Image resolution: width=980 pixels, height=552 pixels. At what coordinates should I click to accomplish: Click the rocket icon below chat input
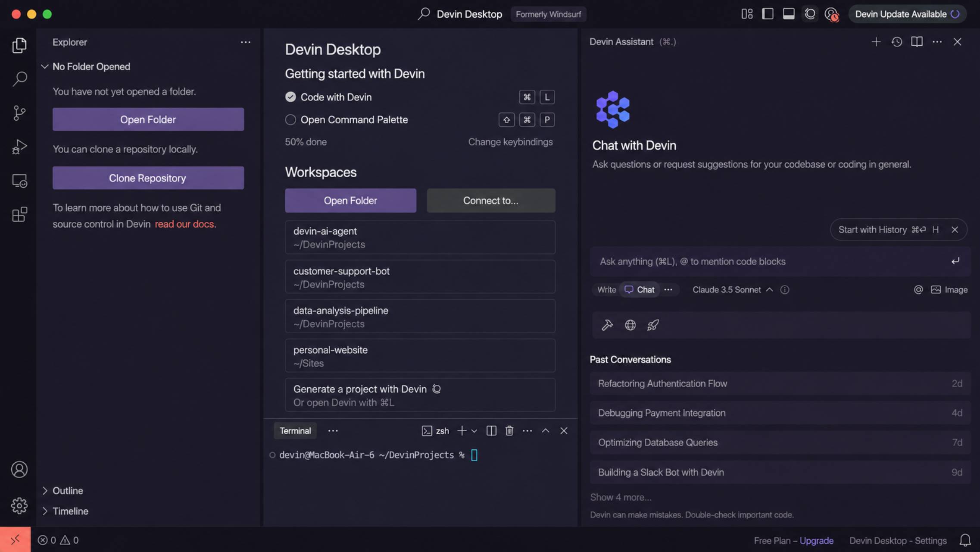653,325
